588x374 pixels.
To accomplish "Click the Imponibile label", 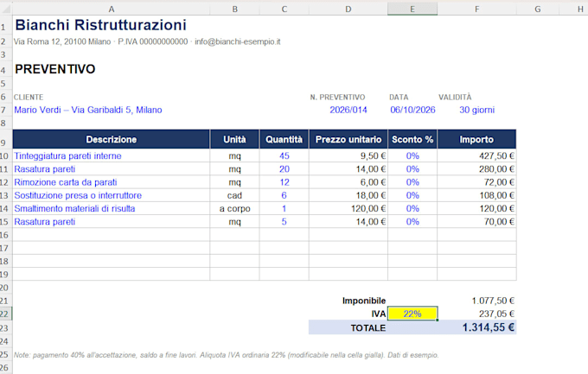I will [x=364, y=301].
